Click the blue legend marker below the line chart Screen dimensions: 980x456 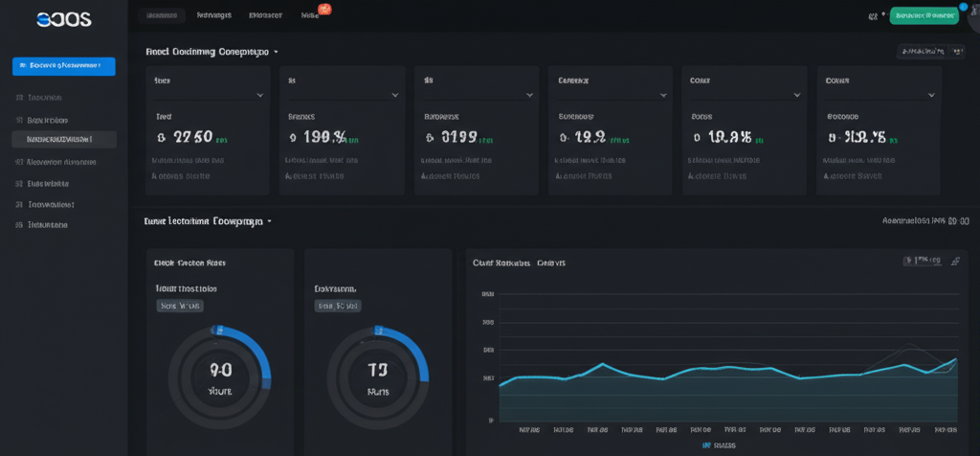(706, 445)
